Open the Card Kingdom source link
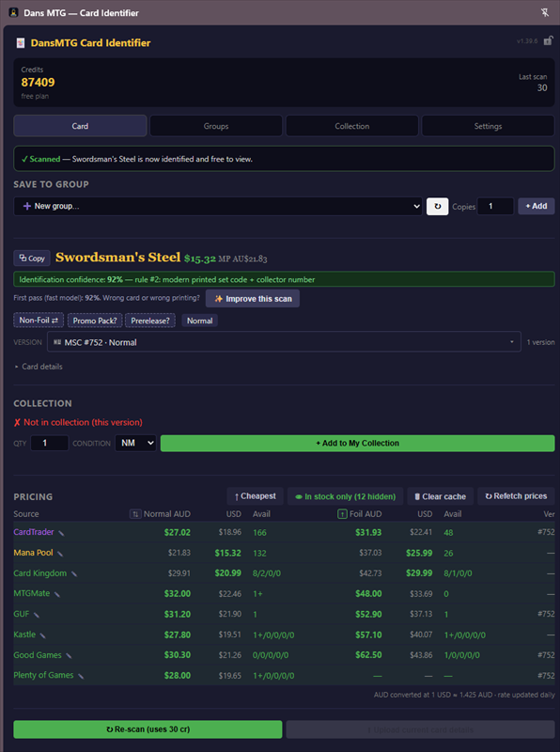Screen dimensions: 560x752 click(39, 573)
